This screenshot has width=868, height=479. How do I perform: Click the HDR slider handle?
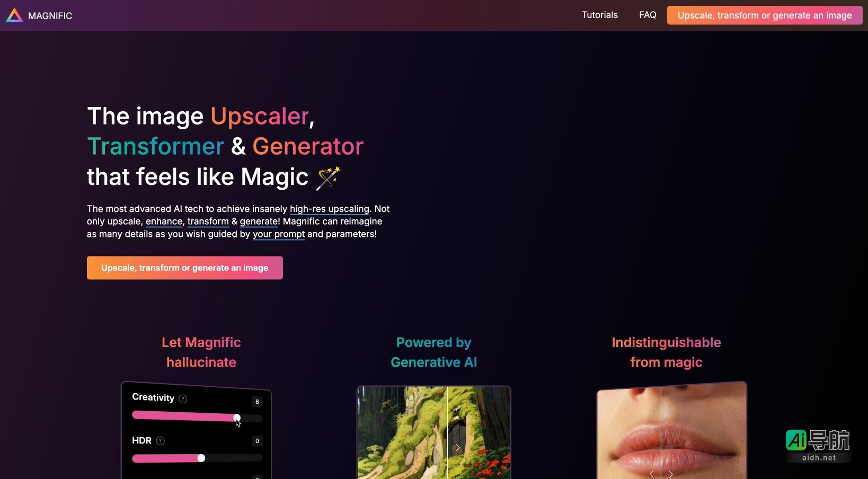(x=201, y=458)
